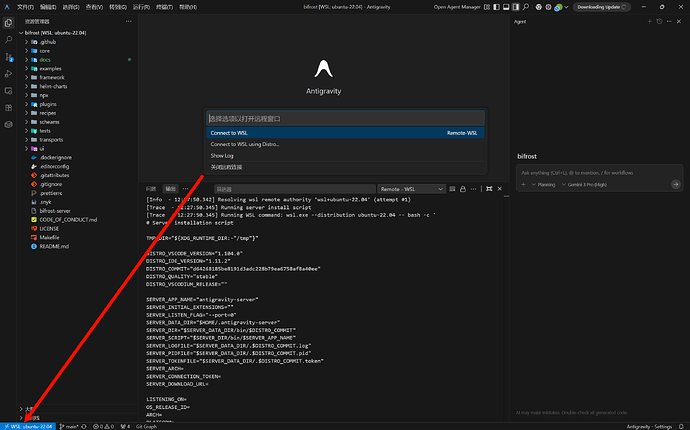The height and width of the screenshot is (430, 690).
Task: Open the Search view in activity bar
Action: coord(8,40)
